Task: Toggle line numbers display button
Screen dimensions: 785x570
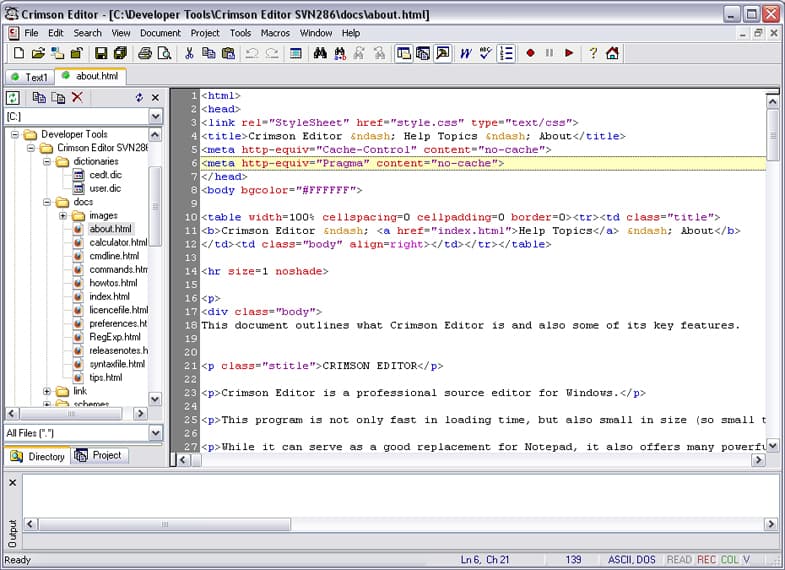Action: click(x=506, y=53)
